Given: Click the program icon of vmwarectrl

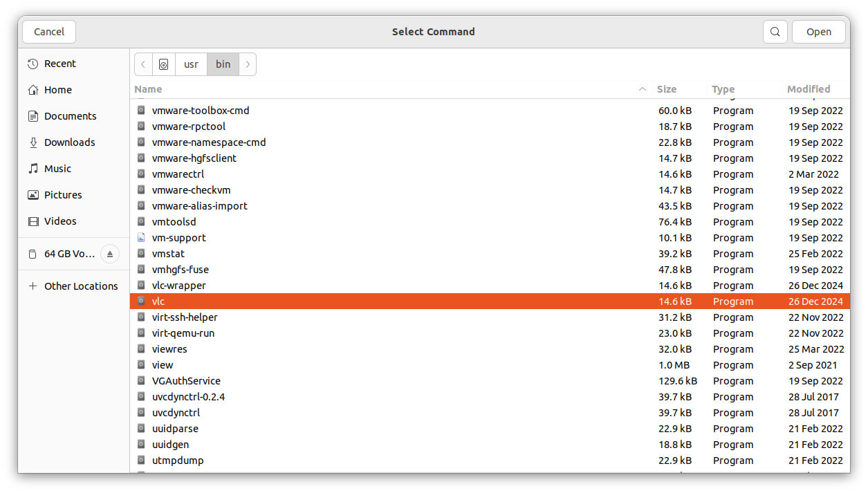Looking at the screenshot, I should pyautogui.click(x=141, y=174).
